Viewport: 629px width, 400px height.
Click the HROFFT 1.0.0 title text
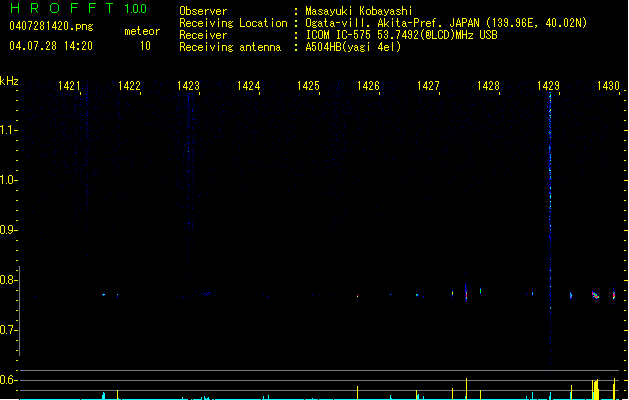[78, 8]
